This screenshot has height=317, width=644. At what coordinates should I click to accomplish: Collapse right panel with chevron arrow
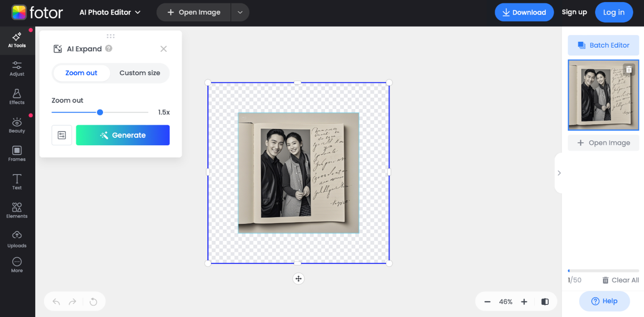click(559, 173)
